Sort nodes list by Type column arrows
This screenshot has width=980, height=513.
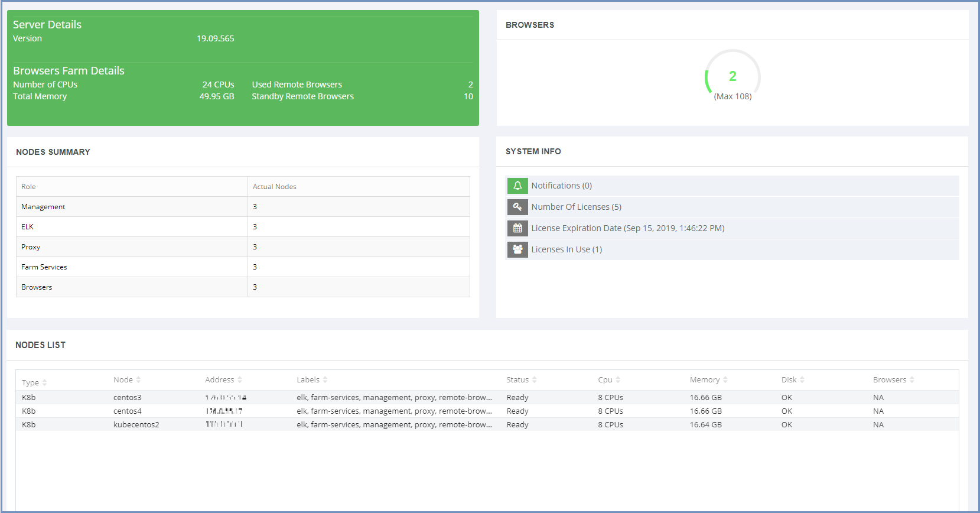click(x=44, y=382)
